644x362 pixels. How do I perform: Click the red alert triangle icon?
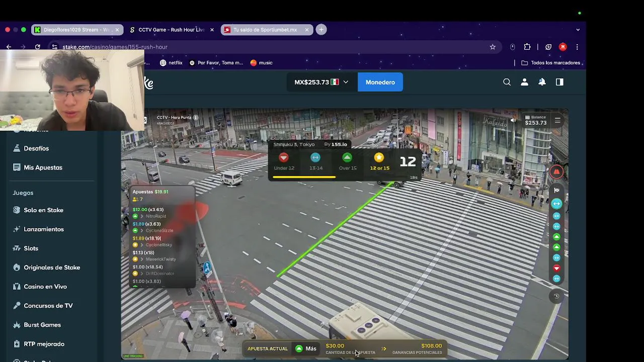coord(556,172)
